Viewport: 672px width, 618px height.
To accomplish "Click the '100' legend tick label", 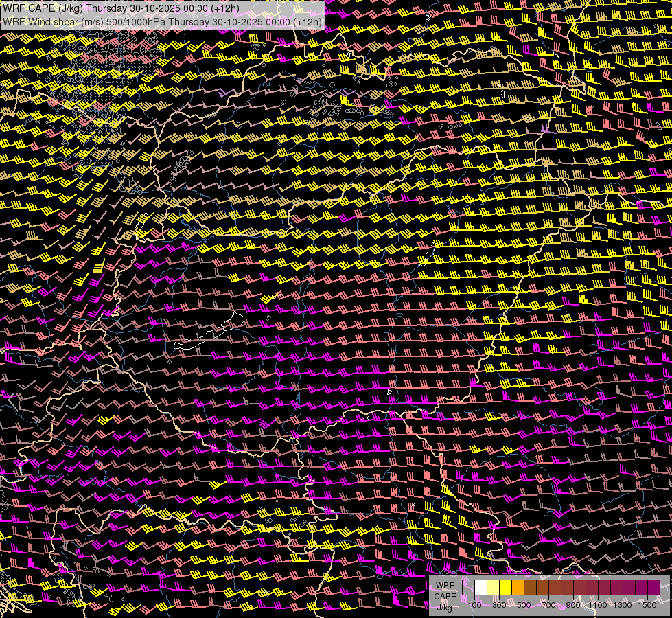I will coord(474,605).
